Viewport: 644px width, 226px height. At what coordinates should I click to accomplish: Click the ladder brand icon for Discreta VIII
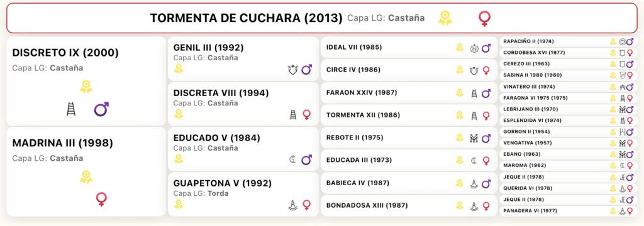(293, 114)
